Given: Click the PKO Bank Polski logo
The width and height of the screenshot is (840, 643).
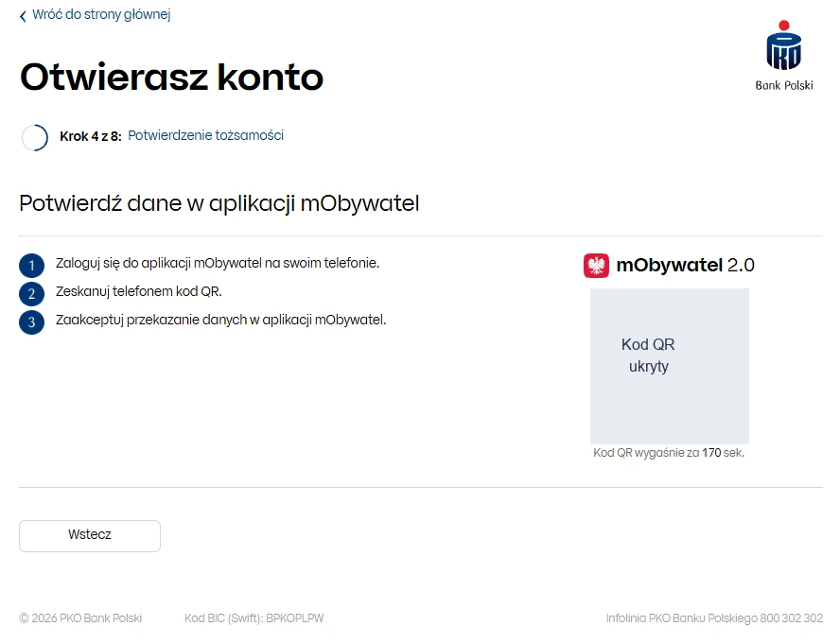Looking at the screenshot, I should tap(784, 56).
